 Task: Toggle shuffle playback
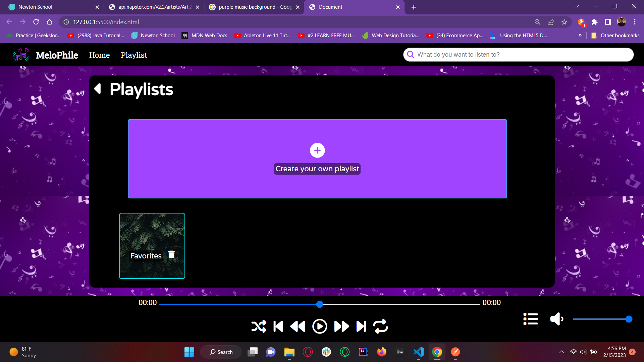(x=259, y=326)
